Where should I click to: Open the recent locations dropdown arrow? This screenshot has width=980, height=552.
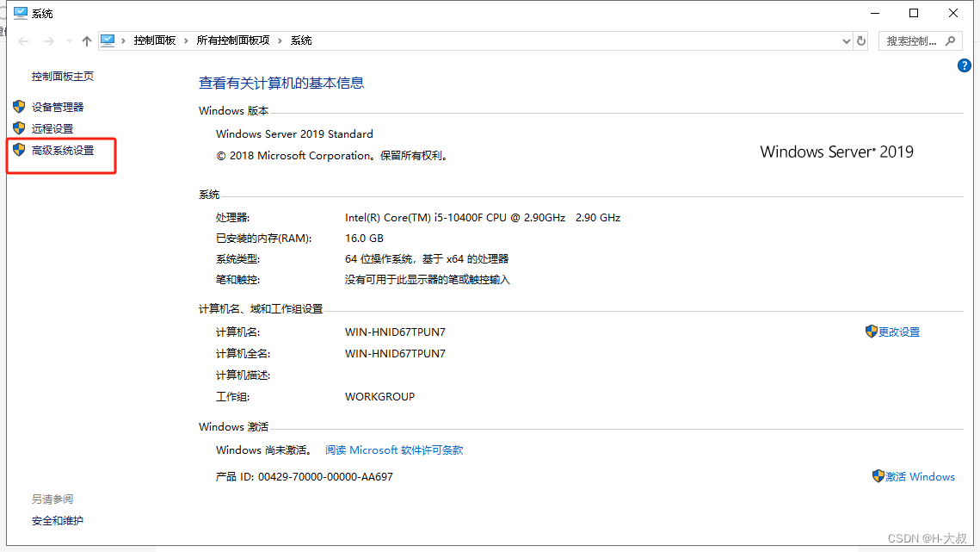(x=69, y=41)
